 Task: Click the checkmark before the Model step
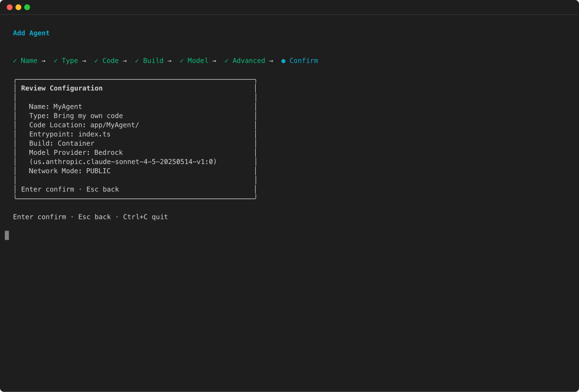[x=182, y=61]
